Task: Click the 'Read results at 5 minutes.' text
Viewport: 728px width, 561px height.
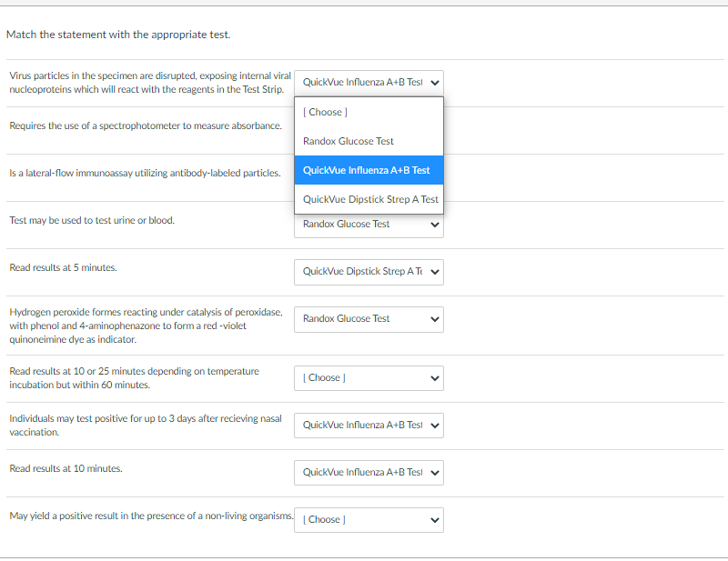Action: [63, 267]
